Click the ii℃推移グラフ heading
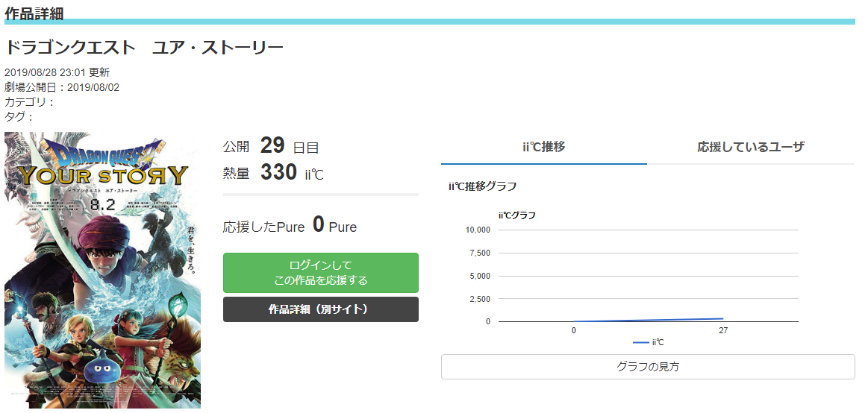 click(483, 186)
